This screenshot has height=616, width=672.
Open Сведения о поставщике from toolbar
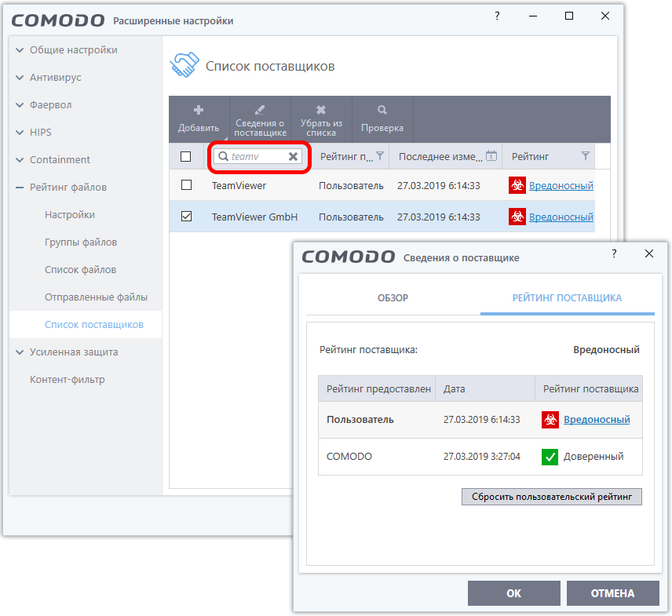260,119
